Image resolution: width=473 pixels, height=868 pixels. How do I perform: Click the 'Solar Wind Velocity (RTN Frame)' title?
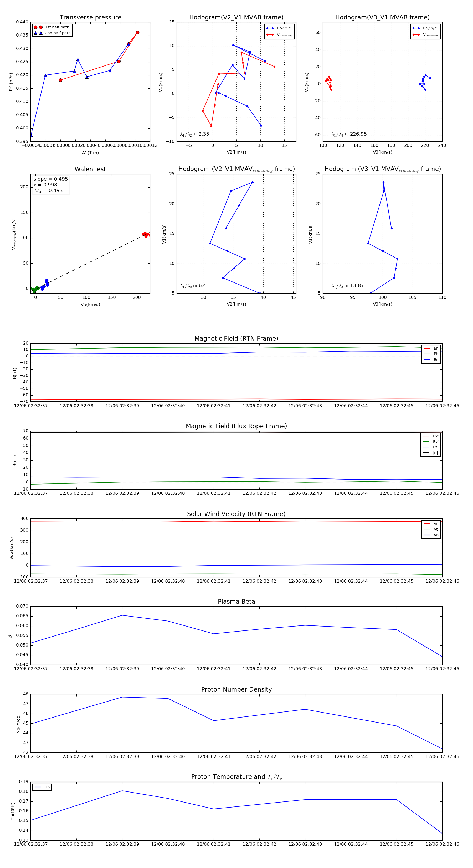click(236, 514)
